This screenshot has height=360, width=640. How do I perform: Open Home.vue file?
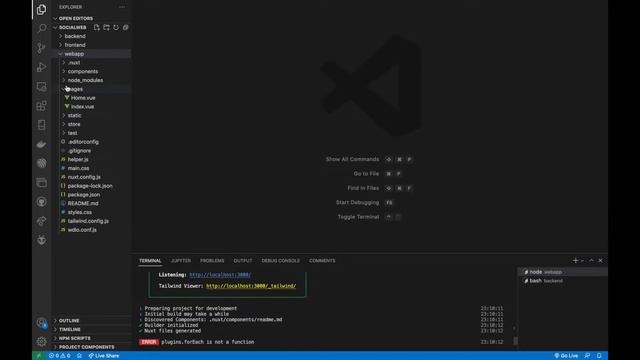tap(83, 98)
